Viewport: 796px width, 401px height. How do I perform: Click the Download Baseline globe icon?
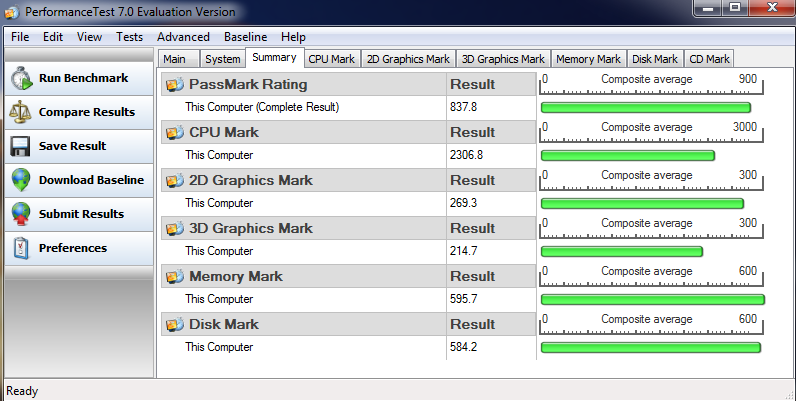pyautogui.click(x=21, y=180)
